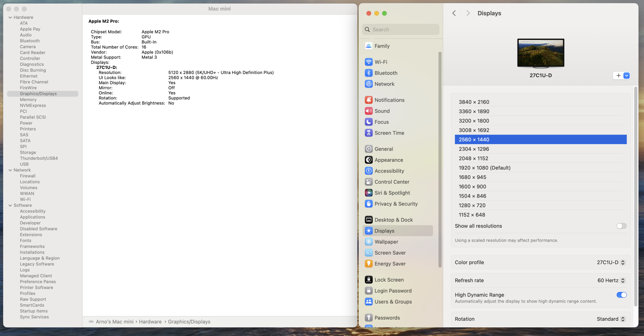Select the 2304 × 1296 resolution
Screen dimensions: 644x336
coord(541,149)
